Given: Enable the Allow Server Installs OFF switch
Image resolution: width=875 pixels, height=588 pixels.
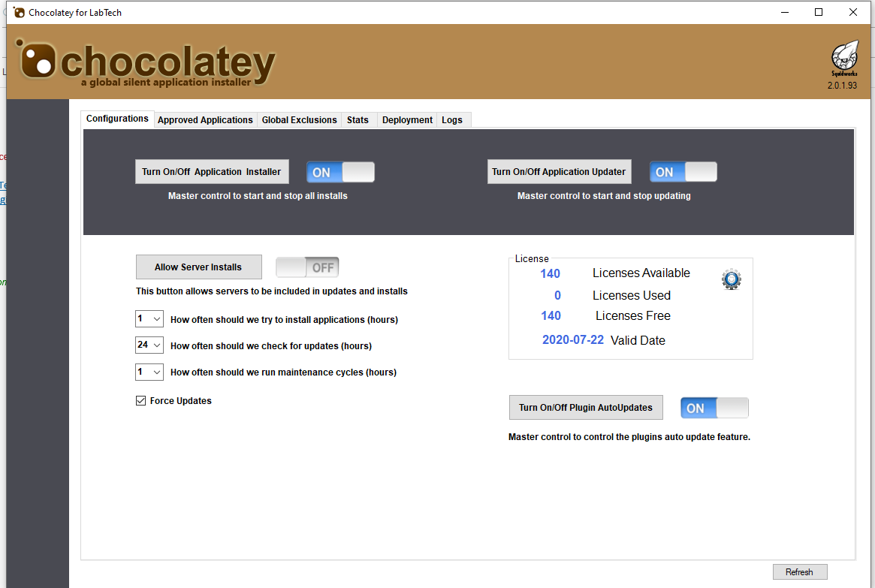Looking at the screenshot, I should [x=307, y=267].
